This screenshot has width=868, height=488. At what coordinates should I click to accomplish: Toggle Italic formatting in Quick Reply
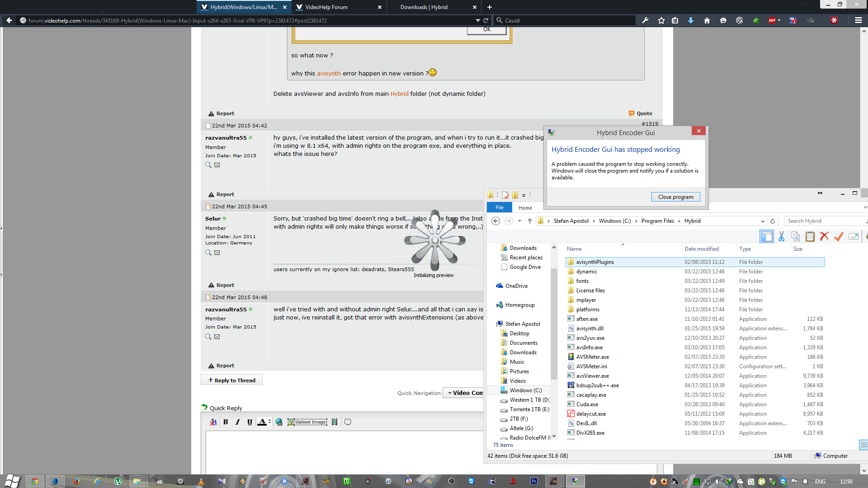pos(237,422)
